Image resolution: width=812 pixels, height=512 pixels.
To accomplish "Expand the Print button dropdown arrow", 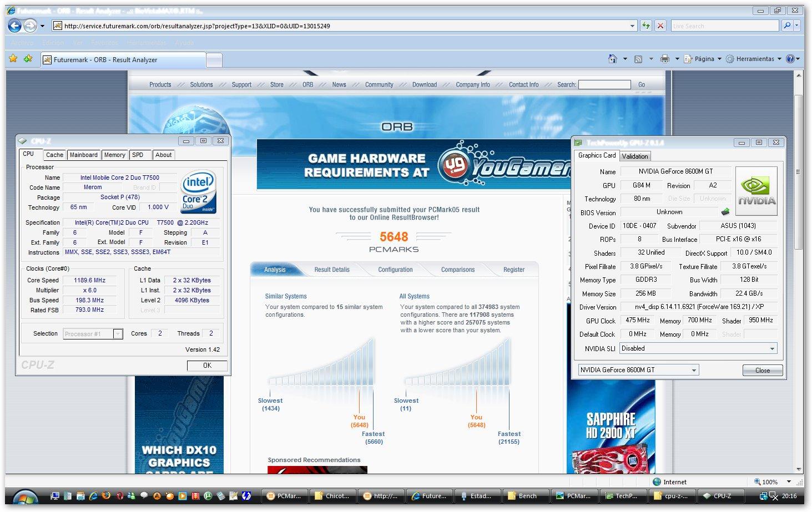I will coord(677,59).
